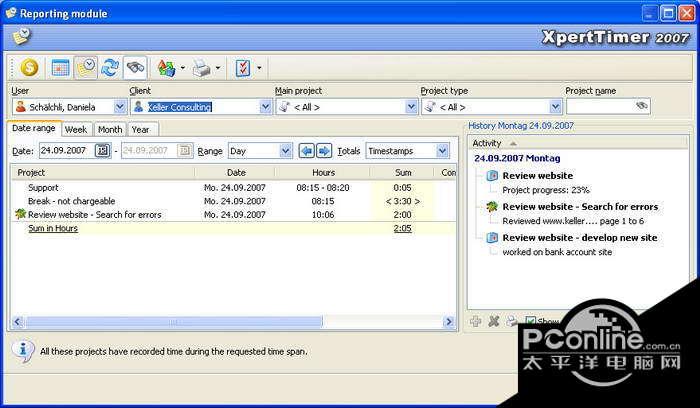Viewport: 700px width, 408px height.
Task: Select the Break - not chargeable row
Action: [233, 201]
